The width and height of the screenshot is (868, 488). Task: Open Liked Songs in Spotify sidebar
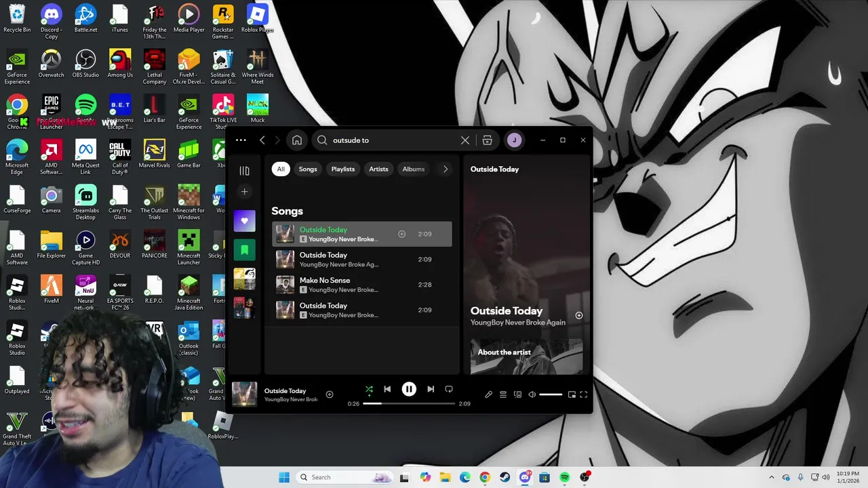pyautogui.click(x=245, y=221)
